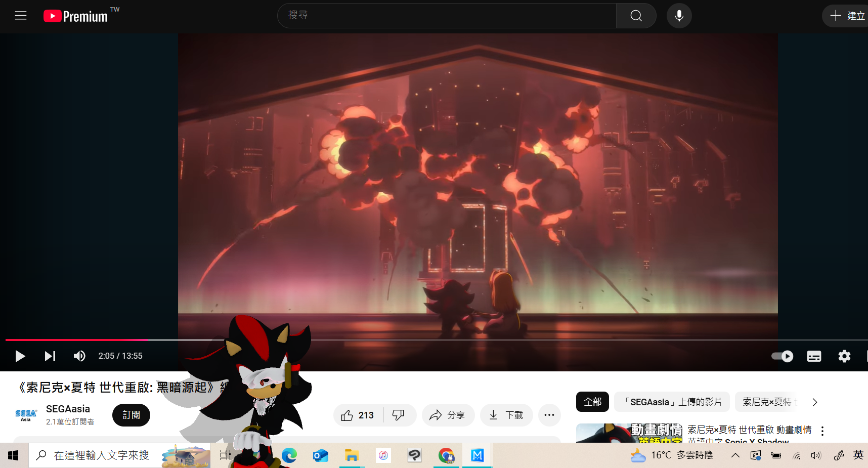The image size is (868, 468).
Task: Open Task View on taskbar
Action: click(x=225, y=455)
